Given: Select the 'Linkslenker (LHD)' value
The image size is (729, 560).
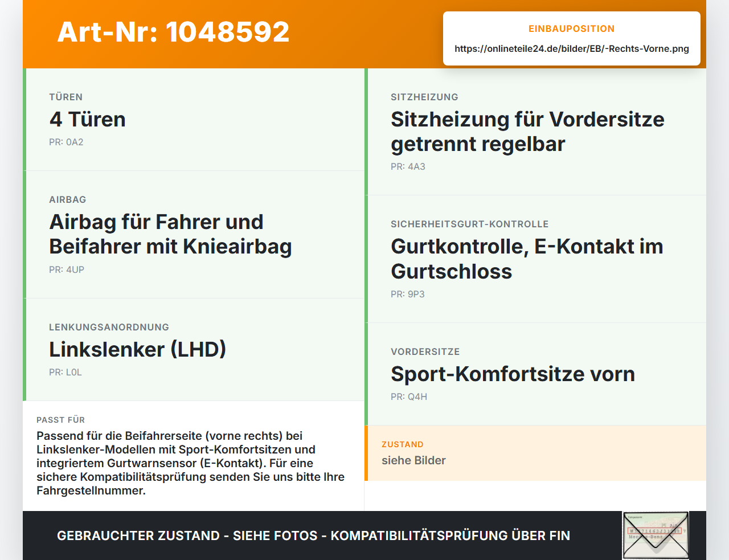Looking at the screenshot, I should coord(137,349).
